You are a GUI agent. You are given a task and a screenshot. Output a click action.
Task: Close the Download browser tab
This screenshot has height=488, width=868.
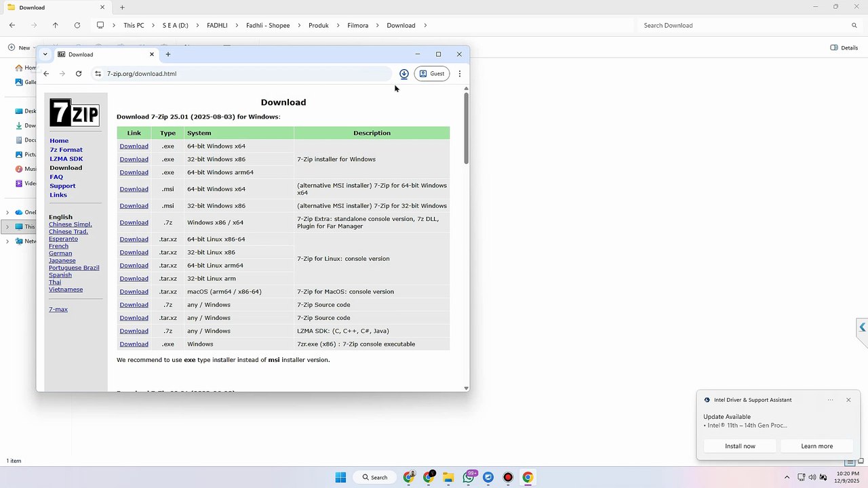[152, 54]
